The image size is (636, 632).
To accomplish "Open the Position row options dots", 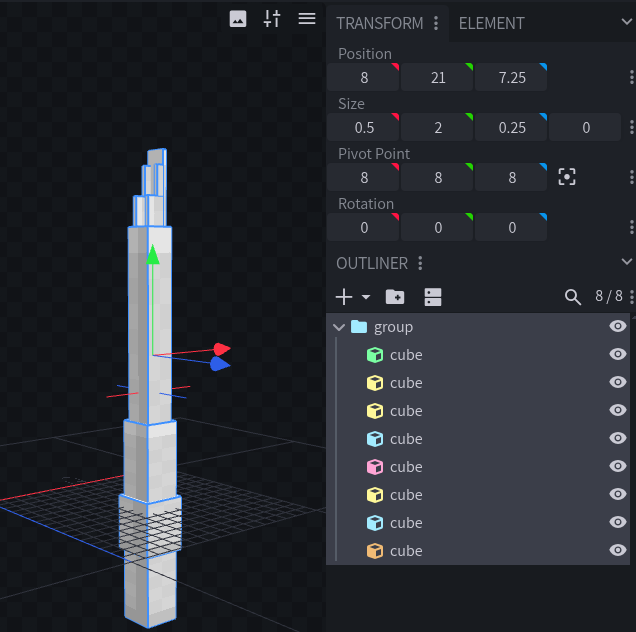I will [632, 77].
